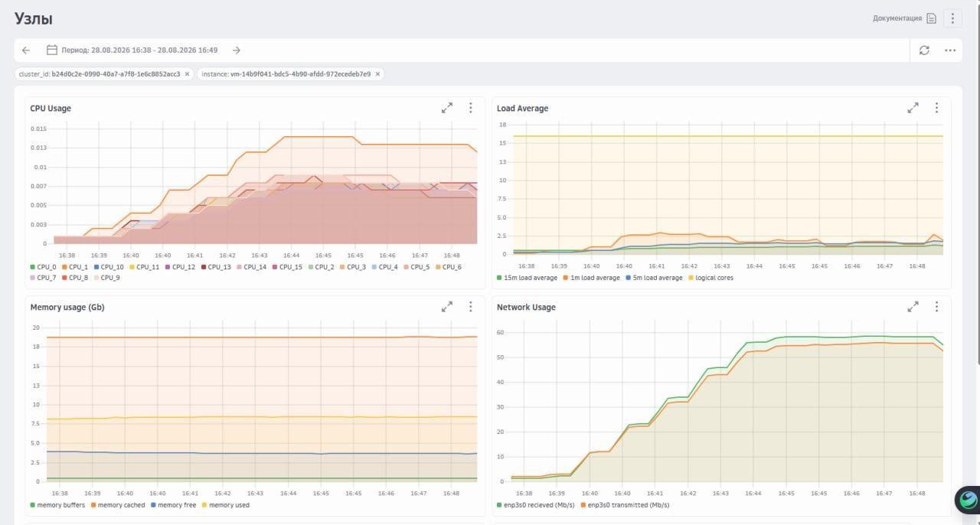Toggle CPU_2 series in legend
Viewport: 980px width, 525px height.
click(321, 267)
